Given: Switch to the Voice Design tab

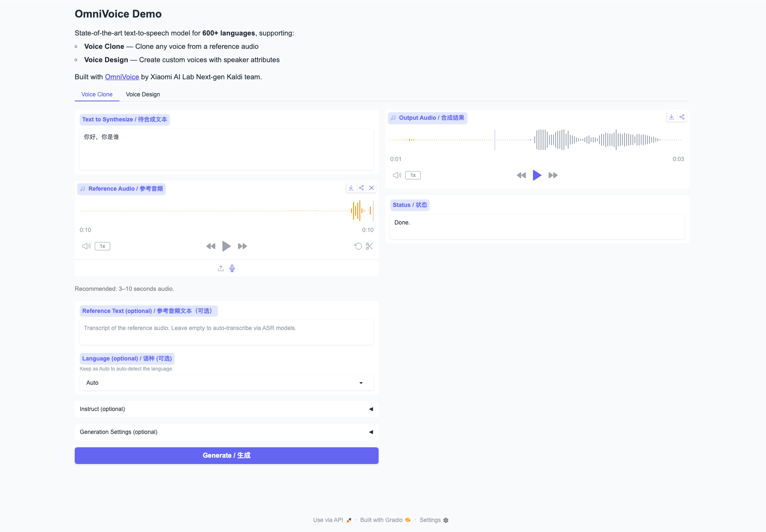Looking at the screenshot, I should [143, 94].
